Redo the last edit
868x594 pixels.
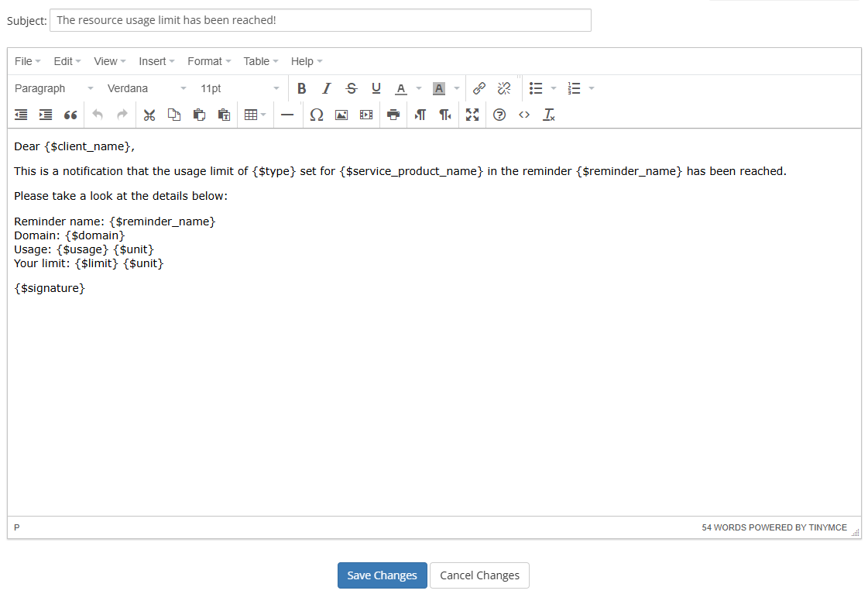click(x=122, y=115)
